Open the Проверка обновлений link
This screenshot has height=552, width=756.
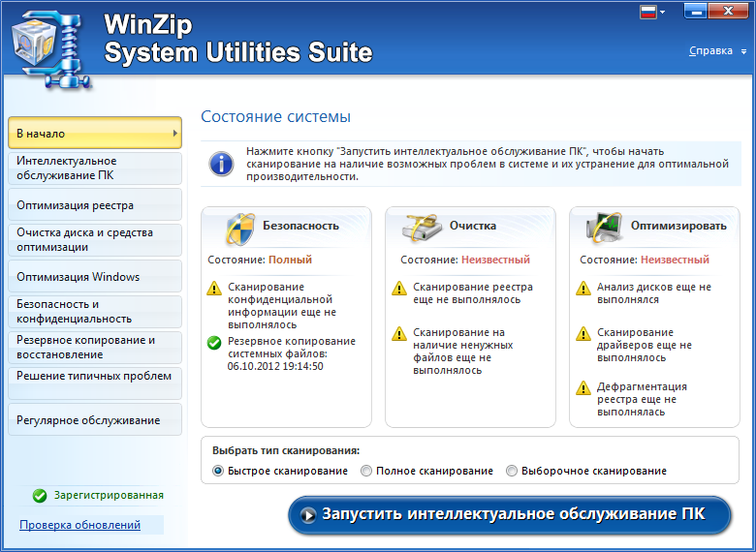pos(80,525)
